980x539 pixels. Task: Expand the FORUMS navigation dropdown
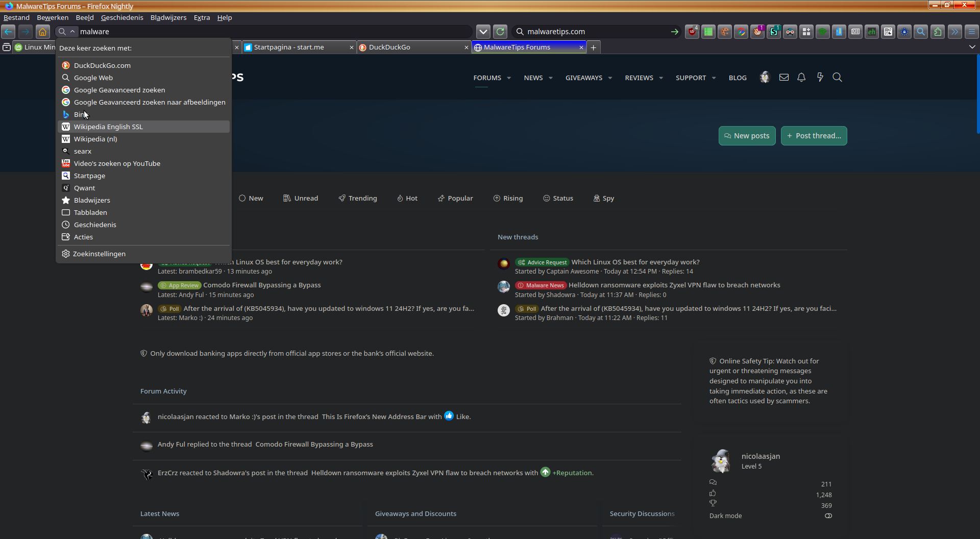509,78
